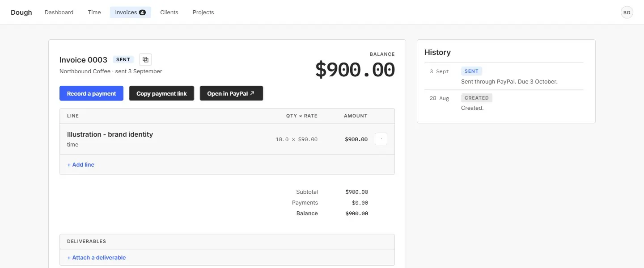Screen dimensions: 644x268
Task: Switch to the Clients tab
Action: (169, 13)
